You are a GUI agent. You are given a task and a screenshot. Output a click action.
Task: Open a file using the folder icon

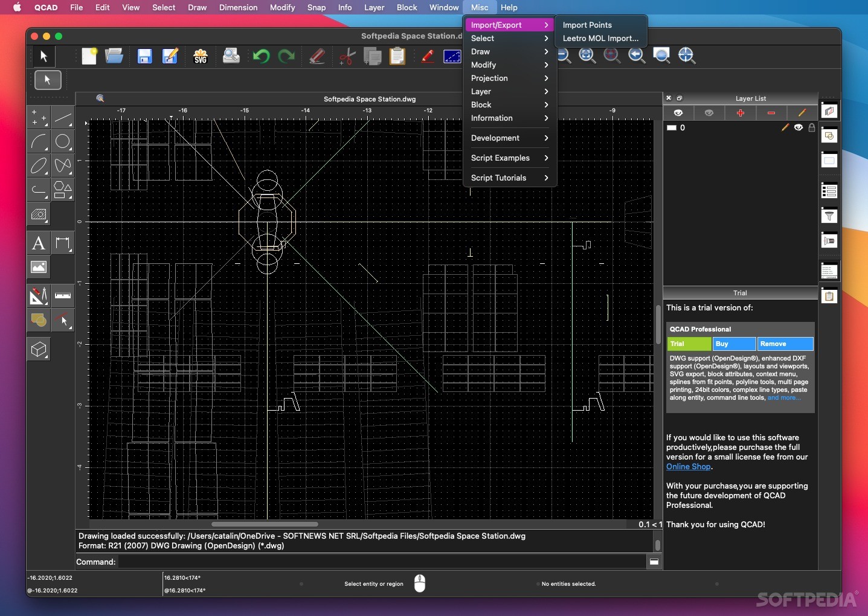coord(114,56)
